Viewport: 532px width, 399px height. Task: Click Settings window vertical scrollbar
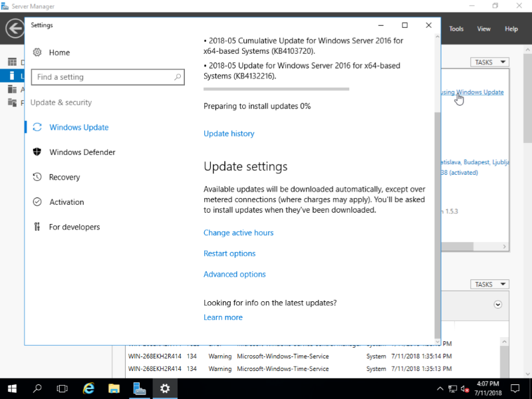[438, 224]
